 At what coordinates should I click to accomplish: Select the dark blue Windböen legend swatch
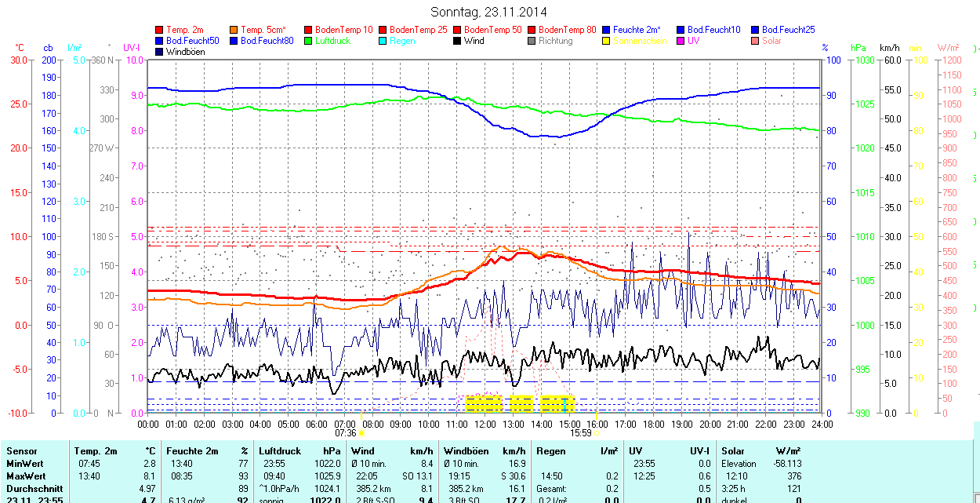click(160, 52)
